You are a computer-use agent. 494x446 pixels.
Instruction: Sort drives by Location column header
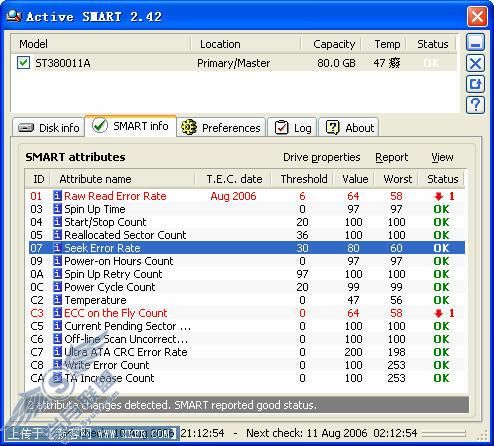click(x=246, y=44)
